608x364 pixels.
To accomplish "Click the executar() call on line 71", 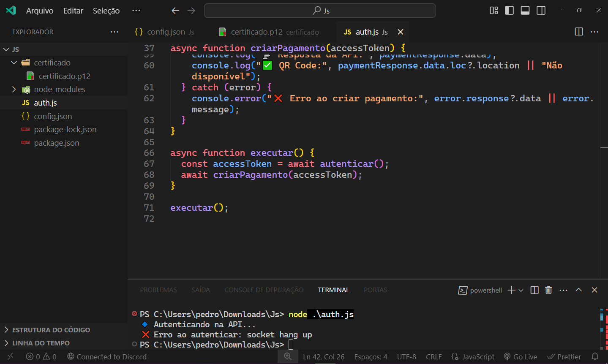I will pos(199,208).
